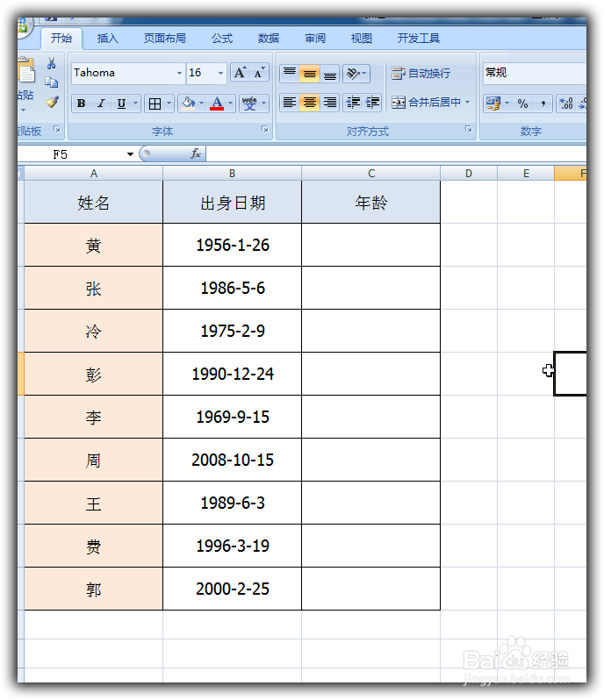Select cell with date 1990-12-24
The height and width of the screenshot is (700, 604).
pyautogui.click(x=233, y=374)
